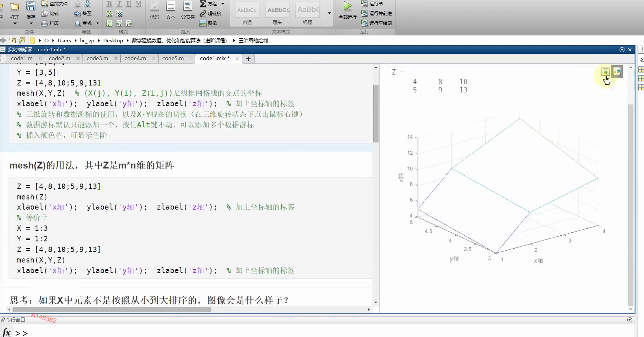This screenshot has height=337, width=644.
Task: Insert an 图像 image
Action: pos(208,23)
